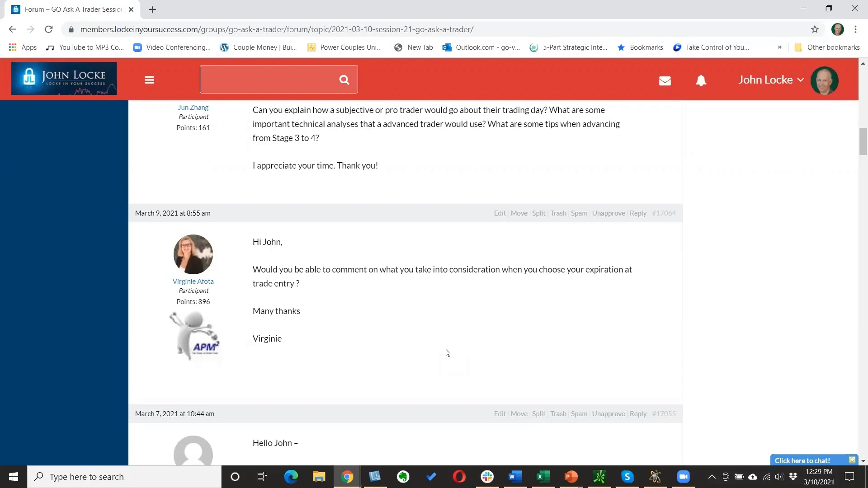The height and width of the screenshot is (488, 868).
Task: Click Move on March 9 post
Action: (519, 213)
